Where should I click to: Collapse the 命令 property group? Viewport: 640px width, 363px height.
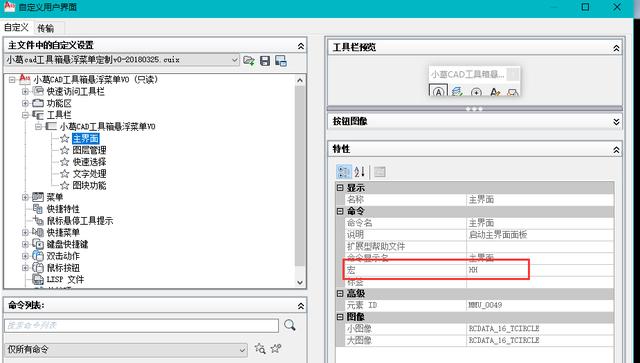click(340, 212)
